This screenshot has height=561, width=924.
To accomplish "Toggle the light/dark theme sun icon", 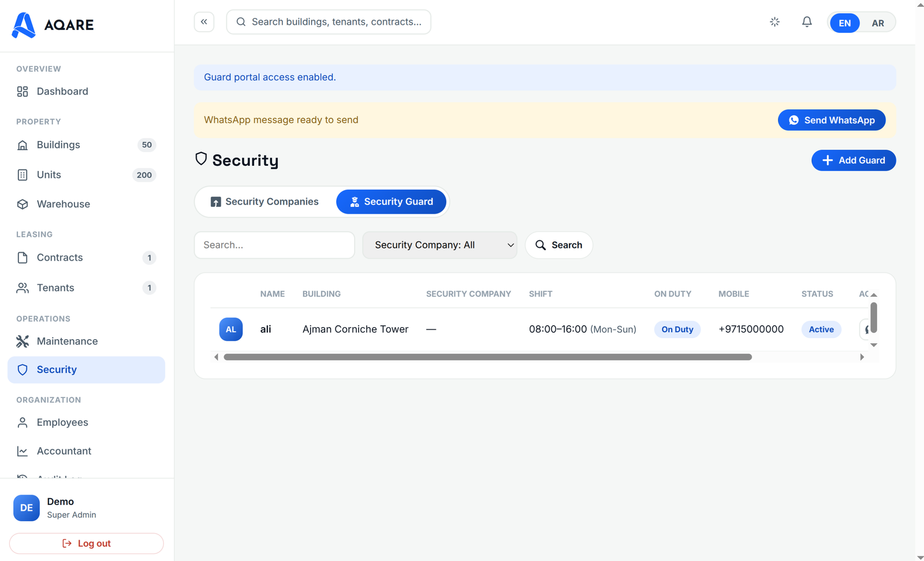I will (x=774, y=22).
